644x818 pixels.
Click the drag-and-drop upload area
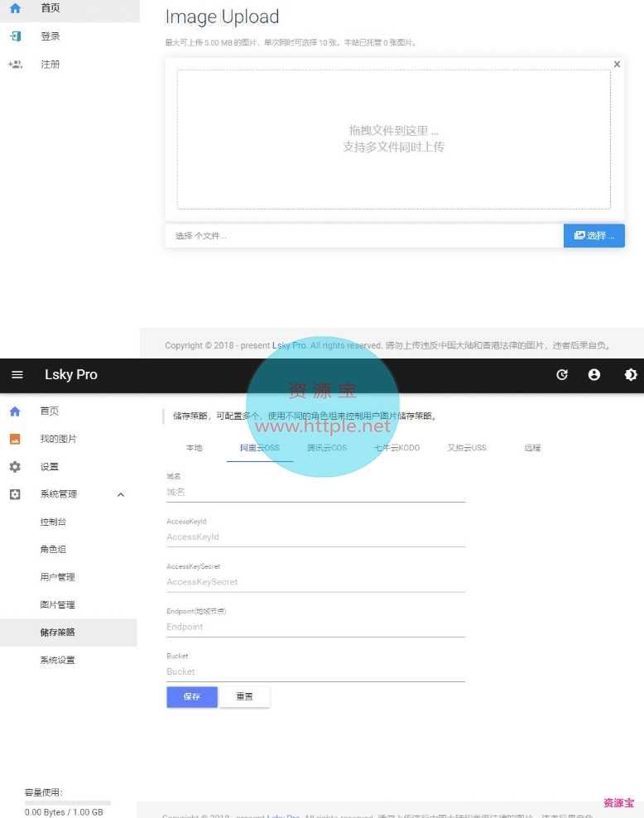pos(394,139)
